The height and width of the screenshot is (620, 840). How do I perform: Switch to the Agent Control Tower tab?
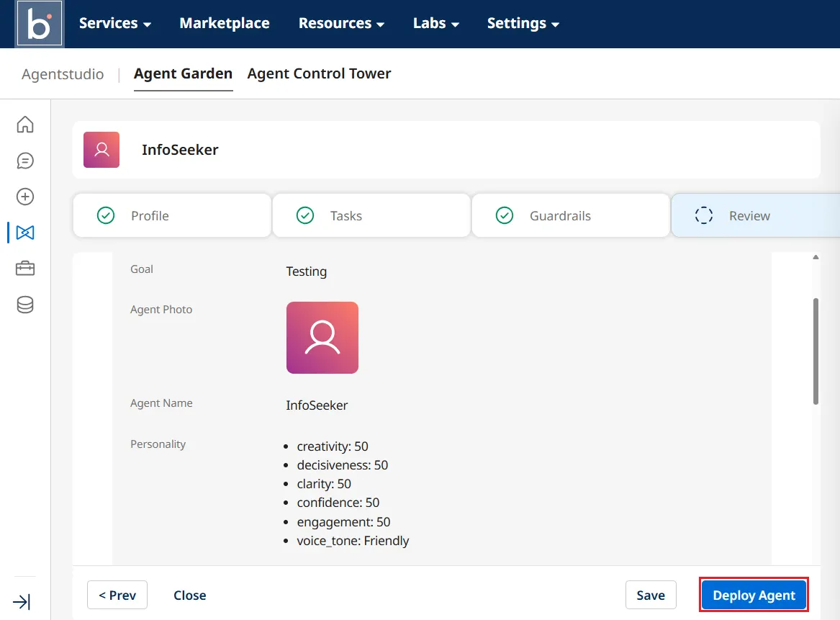[319, 73]
